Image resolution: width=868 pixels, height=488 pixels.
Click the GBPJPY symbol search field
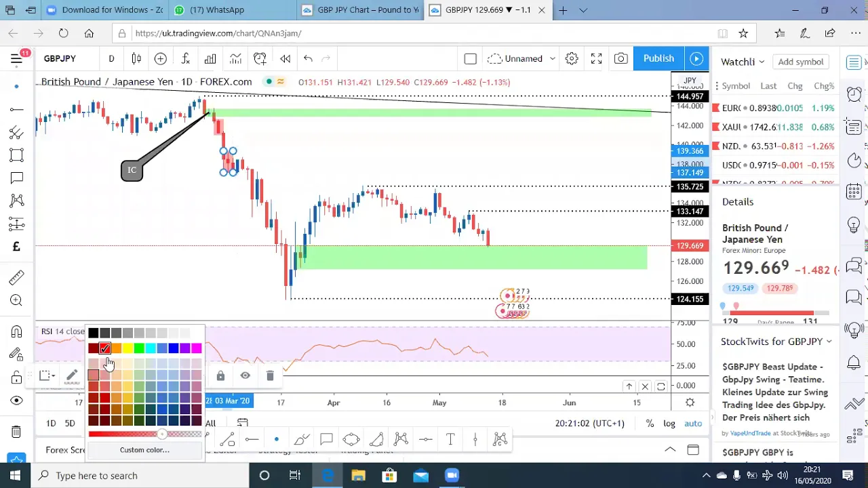(x=60, y=59)
